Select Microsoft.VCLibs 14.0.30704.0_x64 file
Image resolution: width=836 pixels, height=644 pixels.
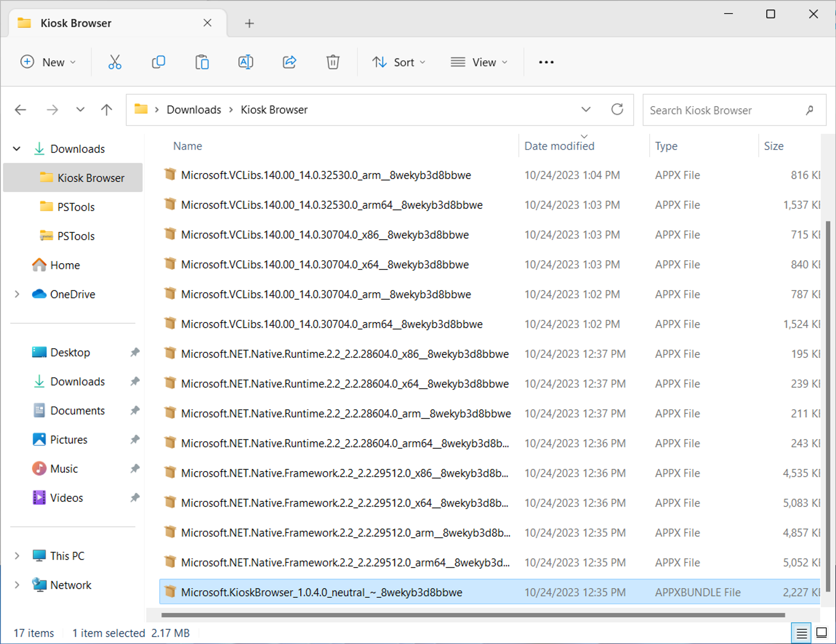point(490,265)
